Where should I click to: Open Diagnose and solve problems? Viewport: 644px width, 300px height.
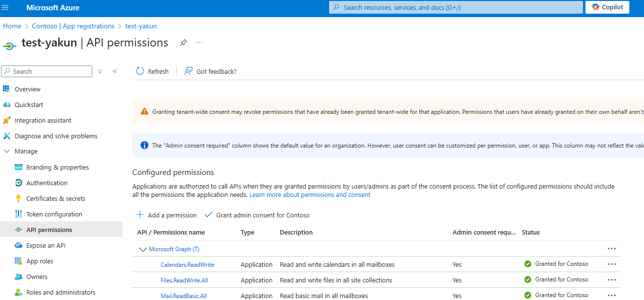pos(56,136)
